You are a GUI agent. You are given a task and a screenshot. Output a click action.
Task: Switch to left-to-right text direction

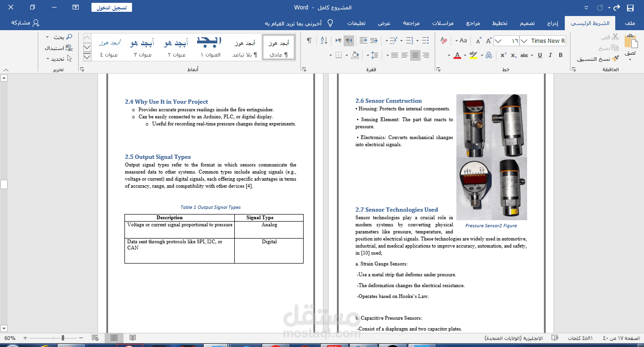click(x=338, y=41)
